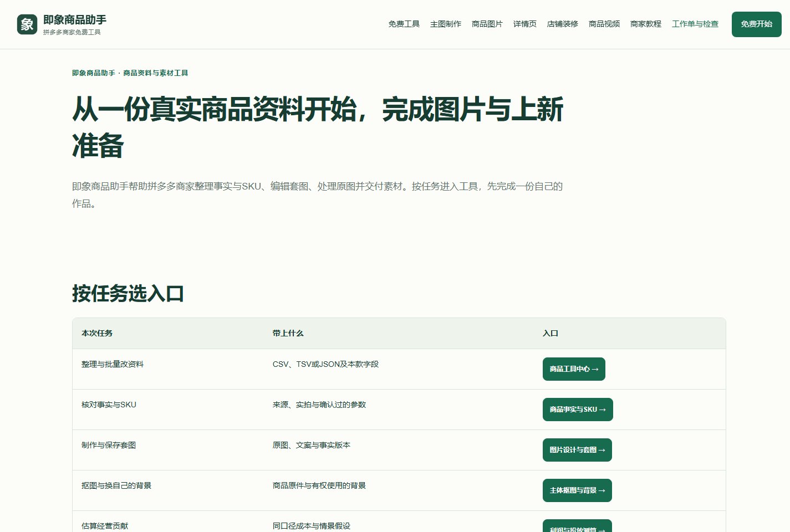The height and width of the screenshot is (532, 790).
Task: Click the 免费开始 button
Action: (757, 24)
